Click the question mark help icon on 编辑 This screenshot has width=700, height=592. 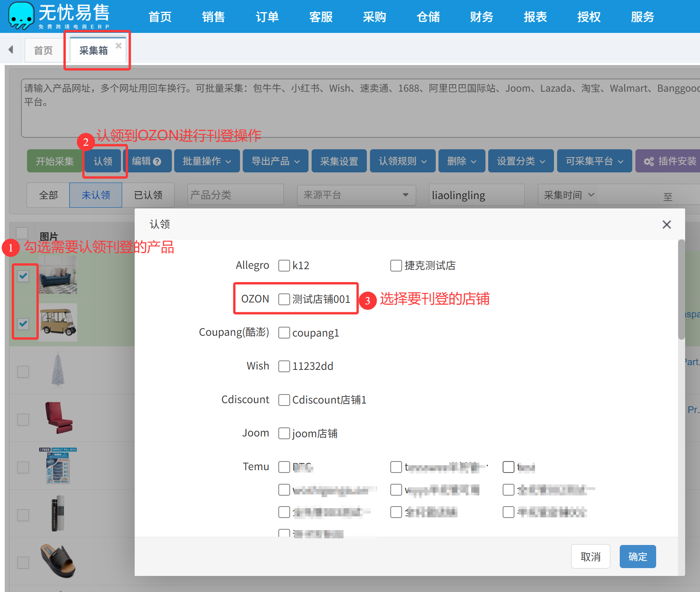157,161
